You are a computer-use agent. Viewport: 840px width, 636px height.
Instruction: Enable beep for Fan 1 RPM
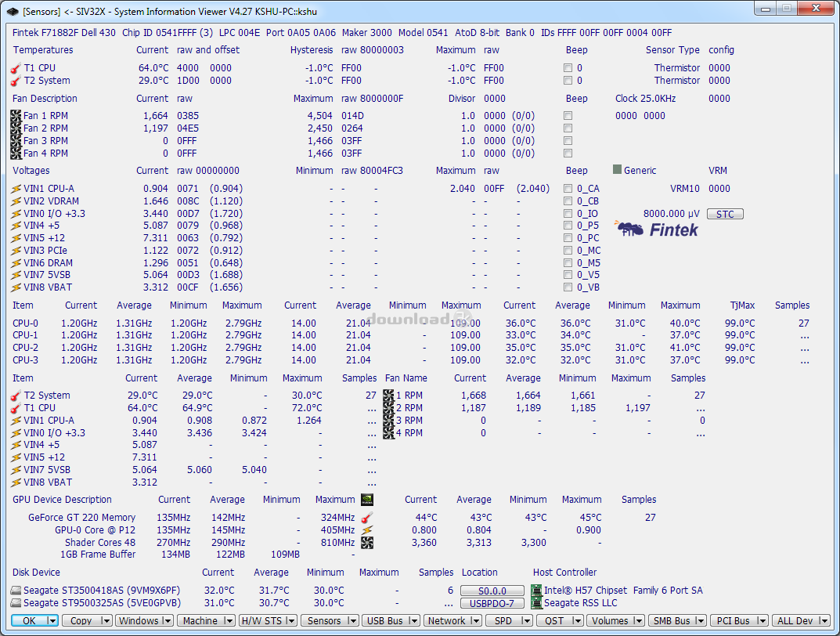point(568,116)
